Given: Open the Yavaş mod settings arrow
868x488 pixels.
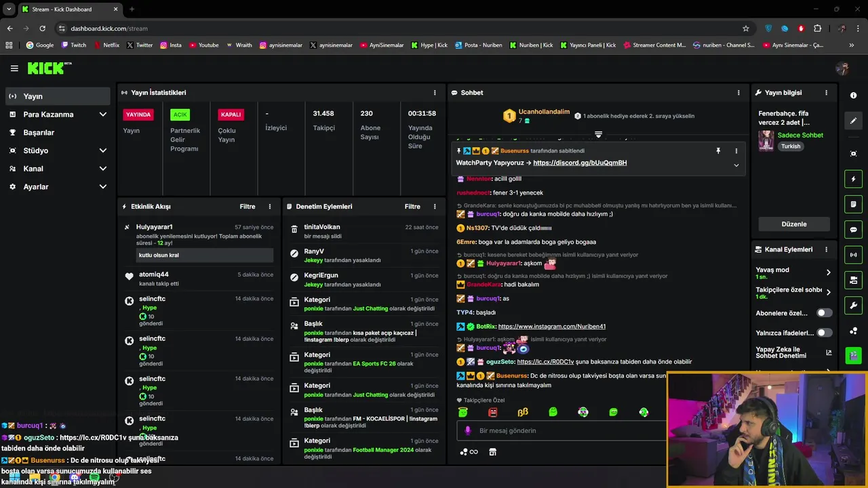Looking at the screenshot, I should pyautogui.click(x=828, y=272).
